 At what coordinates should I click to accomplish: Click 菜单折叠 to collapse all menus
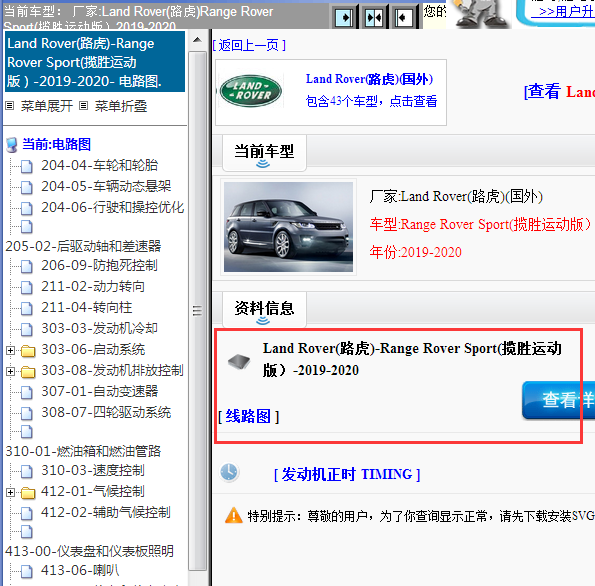(x=121, y=106)
